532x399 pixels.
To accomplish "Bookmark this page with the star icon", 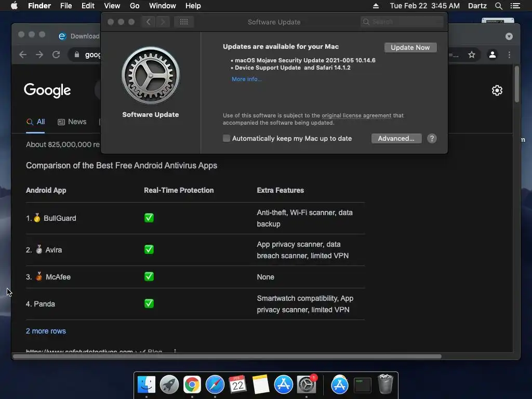I will click(472, 55).
